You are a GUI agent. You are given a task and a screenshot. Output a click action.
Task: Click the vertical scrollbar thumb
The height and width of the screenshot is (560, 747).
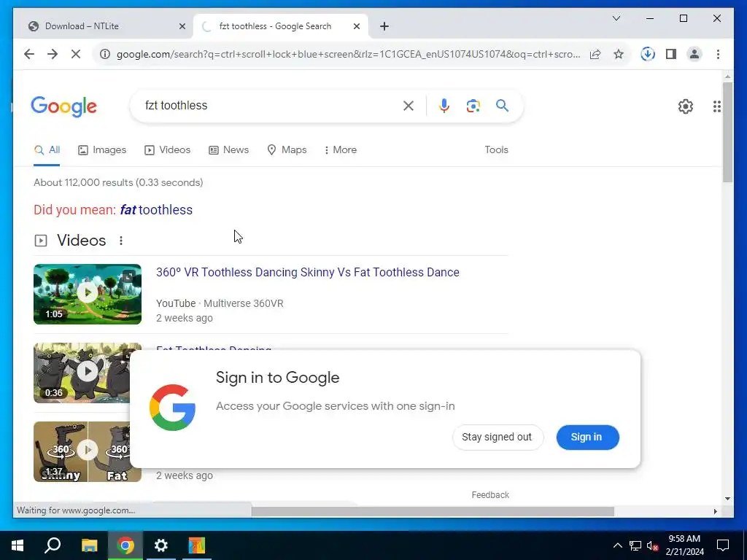(x=727, y=133)
